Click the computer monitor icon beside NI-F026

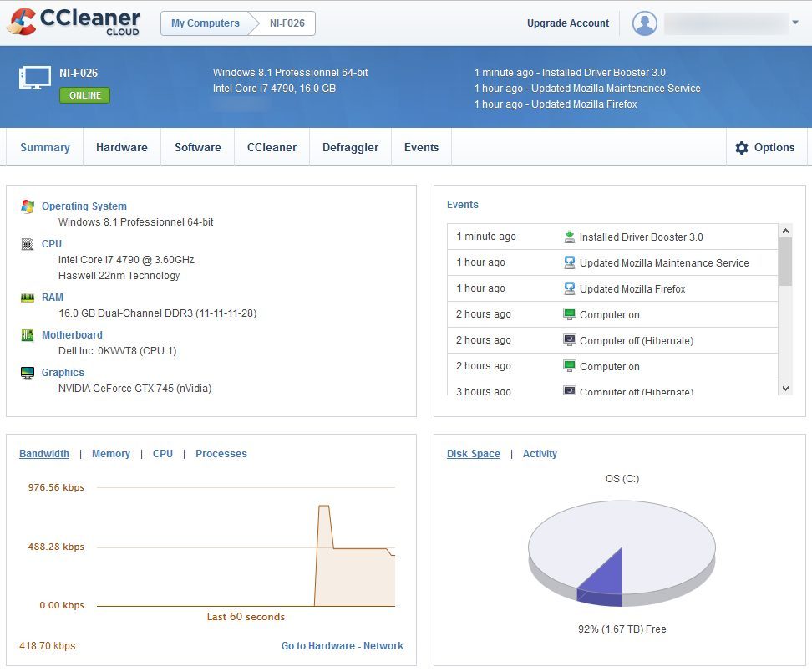coord(34,78)
